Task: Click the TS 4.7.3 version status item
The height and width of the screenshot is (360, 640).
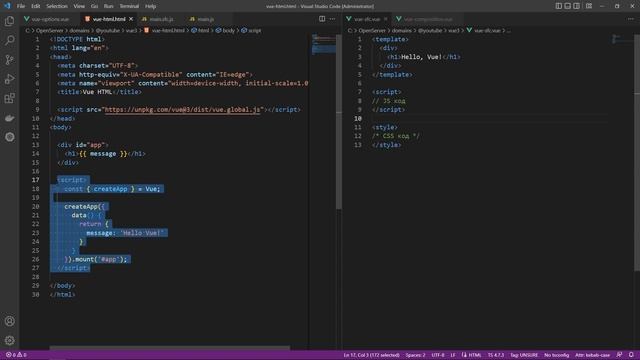Action: [x=496, y=355]
